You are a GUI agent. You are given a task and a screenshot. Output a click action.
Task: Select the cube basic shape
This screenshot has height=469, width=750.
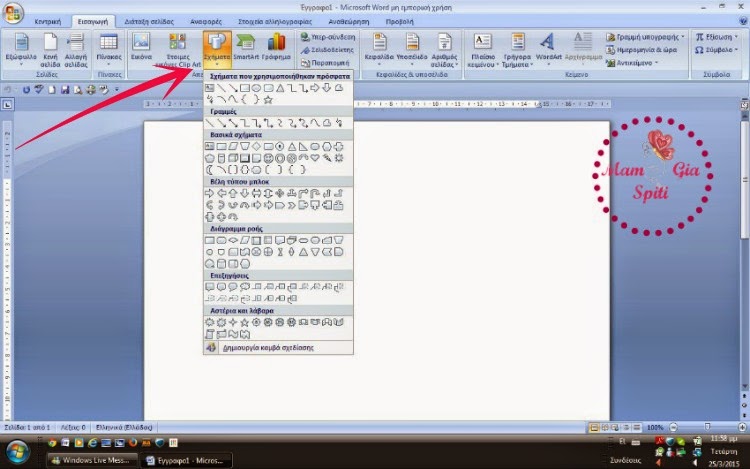[x=233, y=158]
